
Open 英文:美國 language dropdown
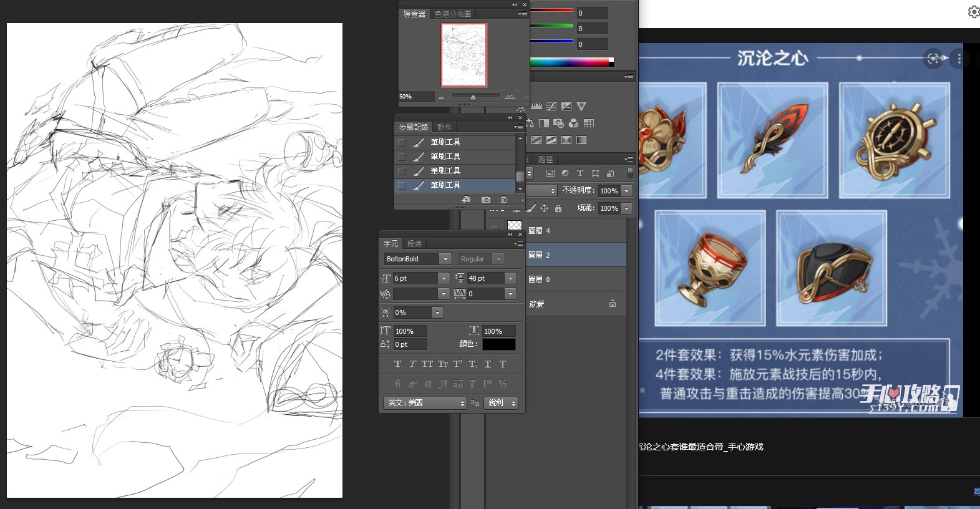(x=425, y=403)
